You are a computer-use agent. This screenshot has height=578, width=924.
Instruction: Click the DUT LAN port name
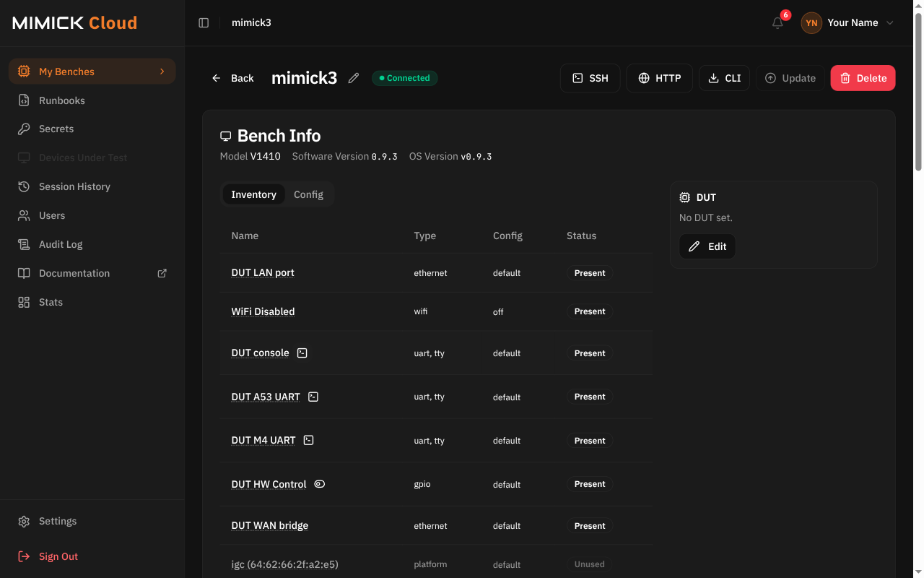coord(263,272)
